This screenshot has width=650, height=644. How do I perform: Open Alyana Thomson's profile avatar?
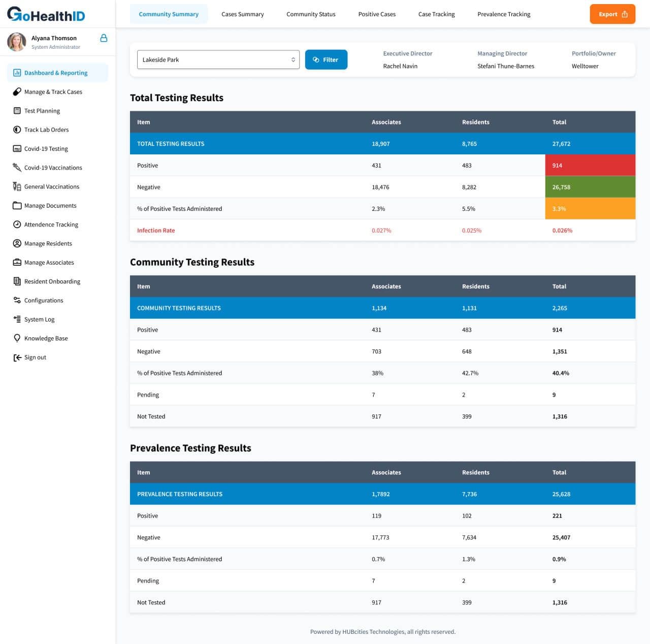pyautogui.click(x=17, y=42)
